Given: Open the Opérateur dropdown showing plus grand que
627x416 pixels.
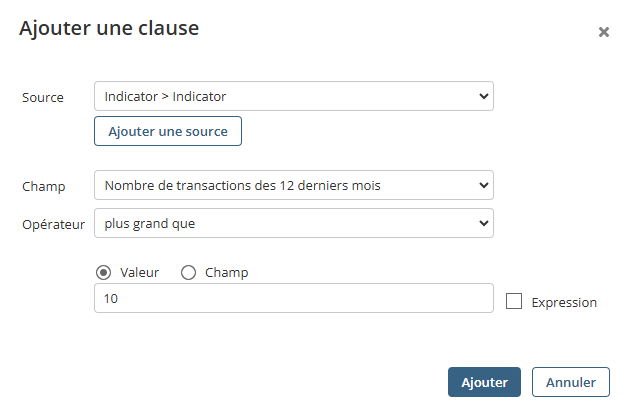Looking at the screenshot, I should click(x=294, y=223).
